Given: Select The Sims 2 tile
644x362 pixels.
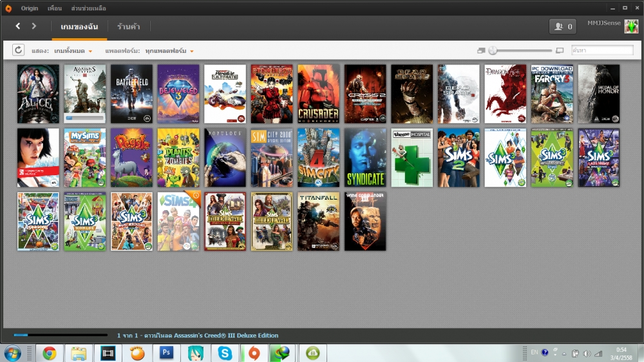Looking at the screenshot, I should click(x=459, y=158).
